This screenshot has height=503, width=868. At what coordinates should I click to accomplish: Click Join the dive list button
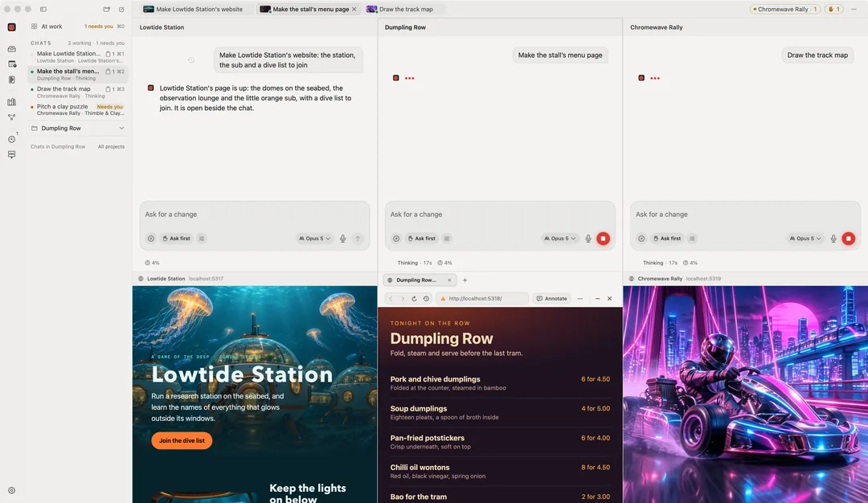pyautogui.click(x=182, y=440)
